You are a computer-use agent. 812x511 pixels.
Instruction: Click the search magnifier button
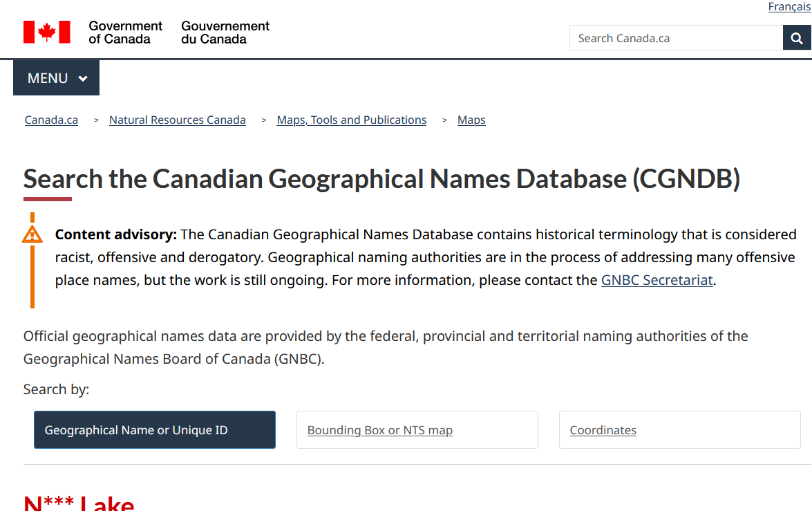797,38
